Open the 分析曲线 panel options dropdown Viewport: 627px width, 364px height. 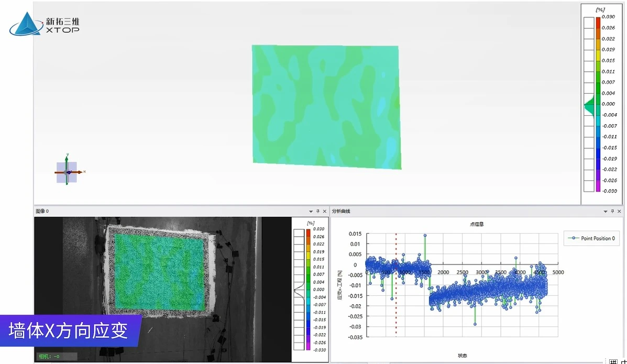click(605, 211)
